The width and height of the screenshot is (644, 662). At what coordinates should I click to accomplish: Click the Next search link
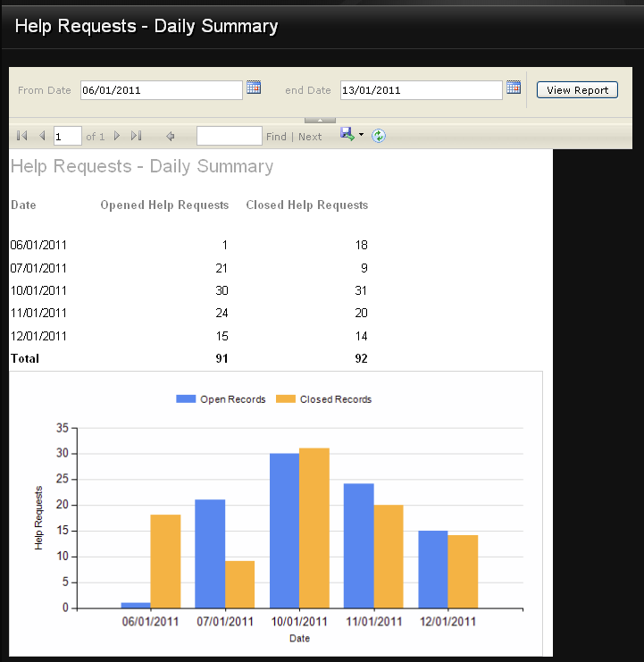coord(310,137)
